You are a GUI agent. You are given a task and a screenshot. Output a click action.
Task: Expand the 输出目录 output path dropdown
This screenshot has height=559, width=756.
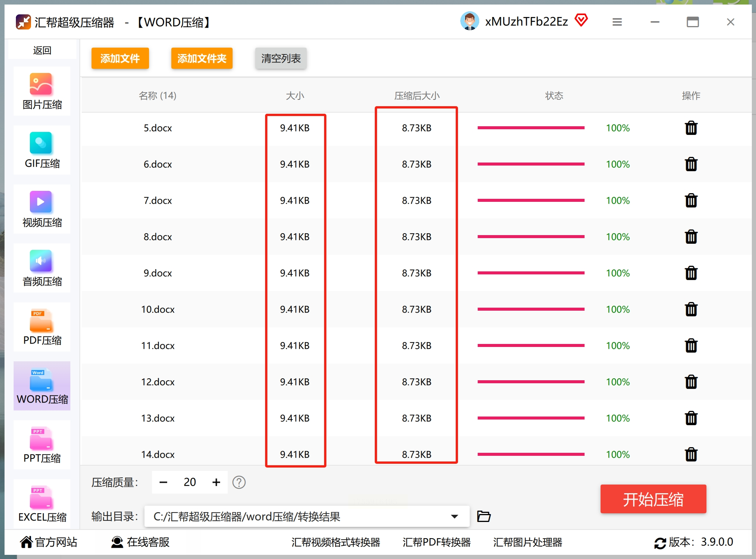455,516
